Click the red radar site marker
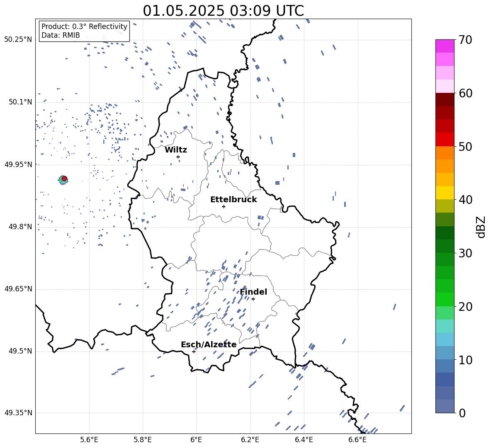The image size is (491, 448). pos(64,178)
